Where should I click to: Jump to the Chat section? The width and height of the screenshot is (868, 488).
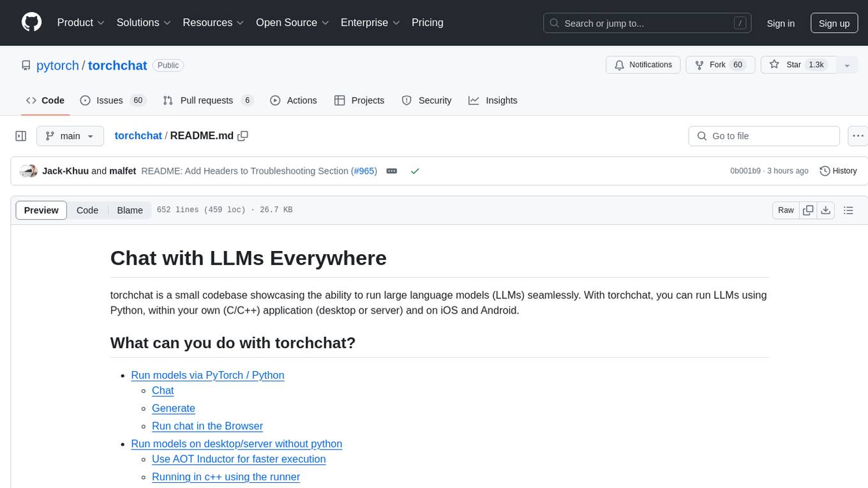click(x=163, y=390)
